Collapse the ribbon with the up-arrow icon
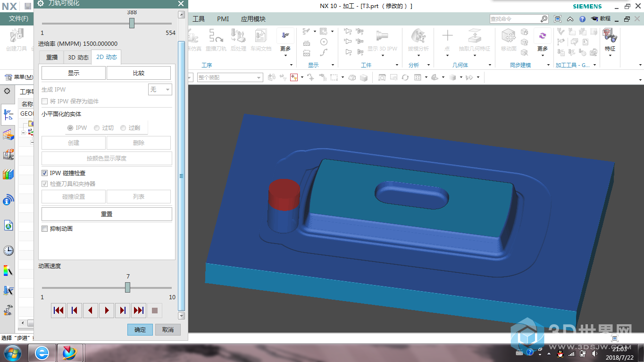 (x=570, y=19)
